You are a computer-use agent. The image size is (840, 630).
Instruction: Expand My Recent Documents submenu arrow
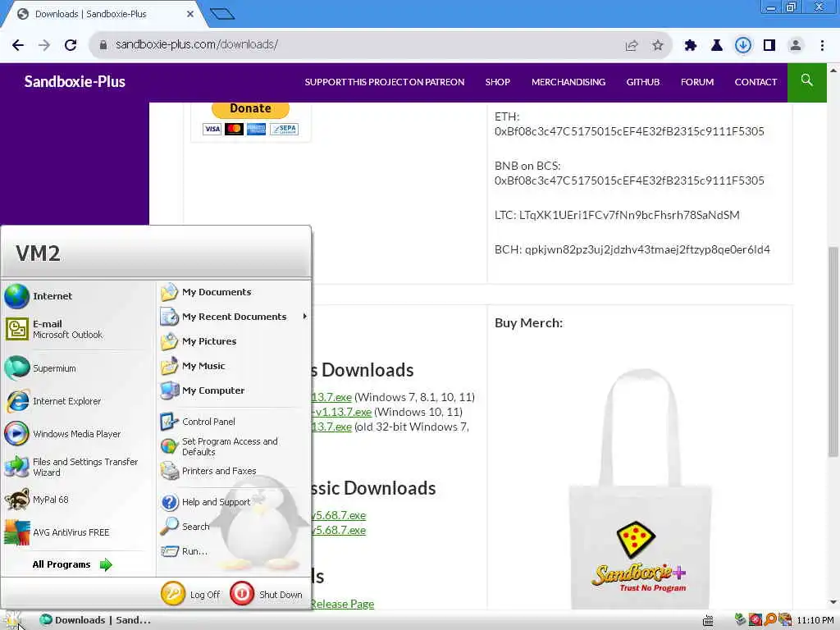pos(304,317)
